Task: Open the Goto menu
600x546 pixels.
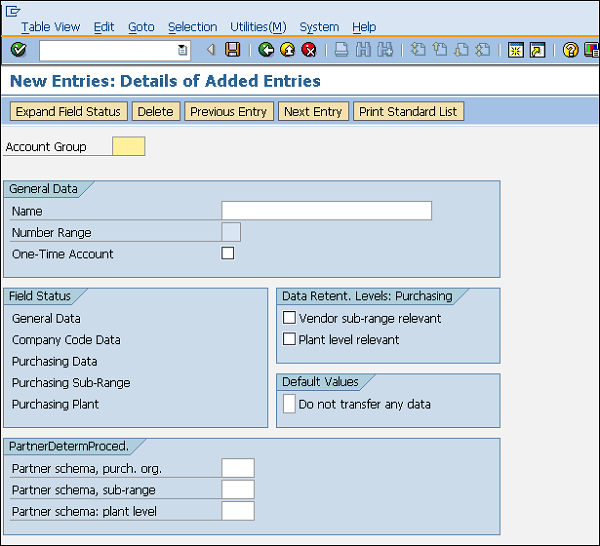Action: click(141, 27)
